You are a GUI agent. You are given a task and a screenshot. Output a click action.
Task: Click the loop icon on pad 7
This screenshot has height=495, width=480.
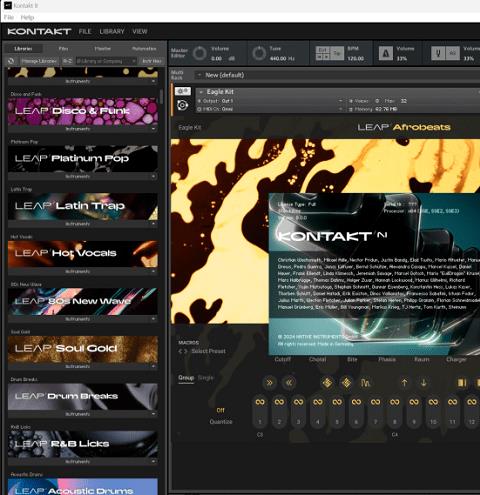coord(375,402)
